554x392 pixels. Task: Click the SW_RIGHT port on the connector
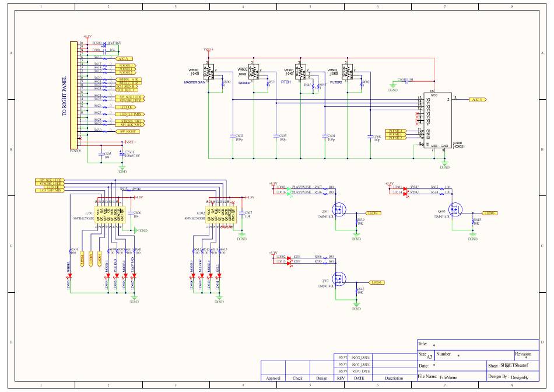coord(128,131)
